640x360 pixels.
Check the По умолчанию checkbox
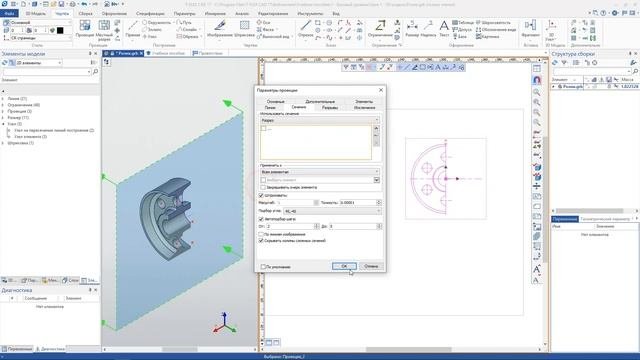coord(263,267)
